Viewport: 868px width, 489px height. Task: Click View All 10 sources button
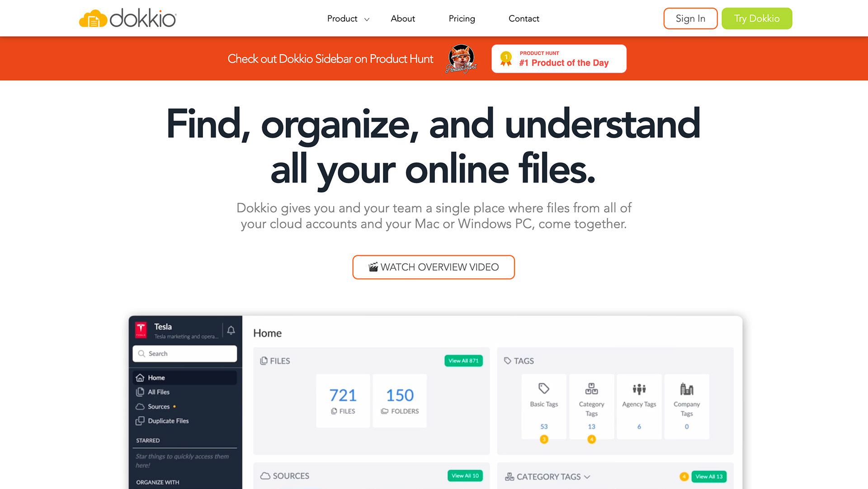point(465,475)
